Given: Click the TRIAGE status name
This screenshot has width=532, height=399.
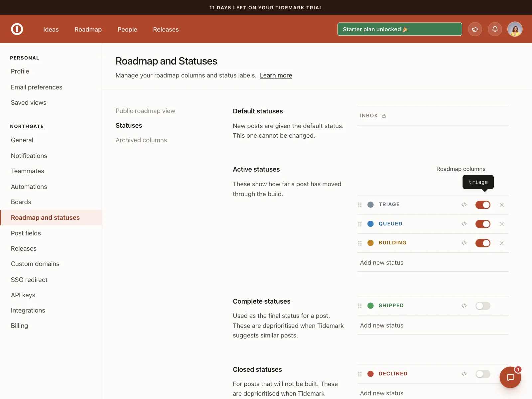Looking at the screenshot, I should pos(389,204).
